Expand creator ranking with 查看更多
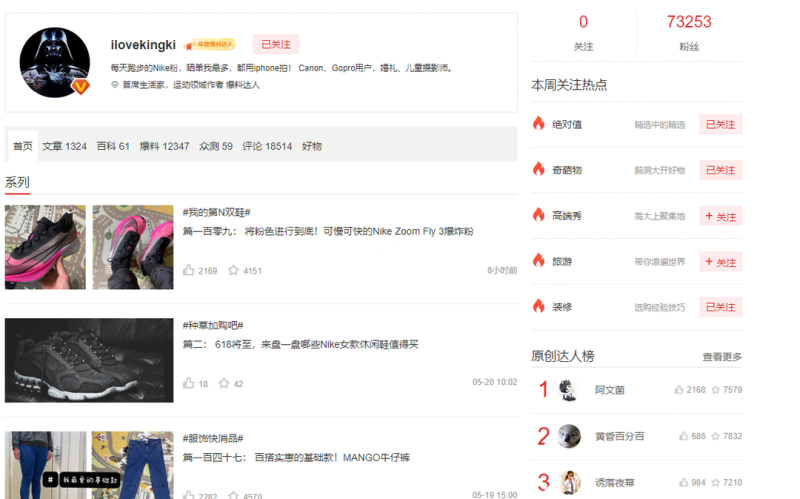800x499 pixels. 722,357
